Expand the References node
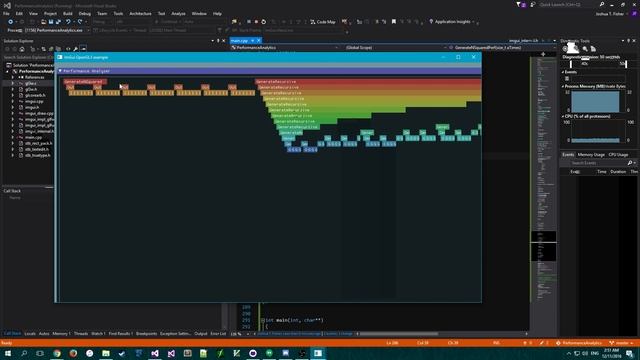This screenshot has height=360, width=640. click(13, 77)
